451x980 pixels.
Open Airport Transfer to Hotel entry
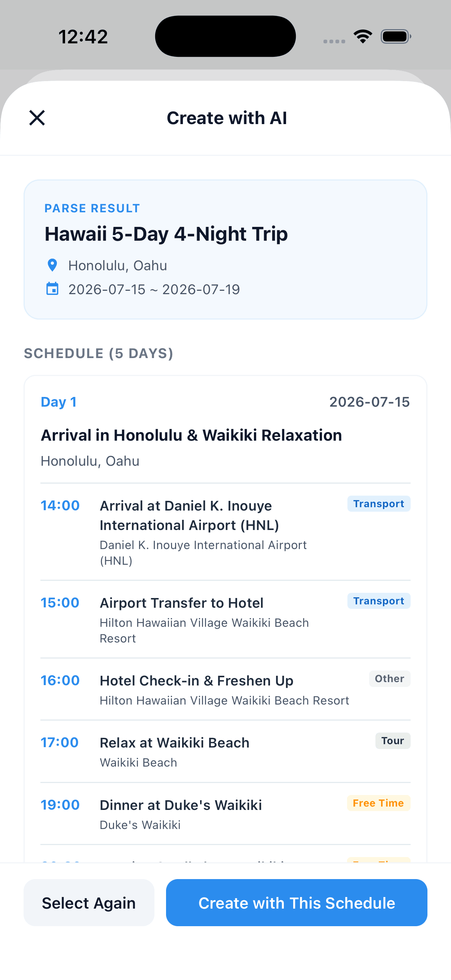pyautogui.click(x=181, y=603)
